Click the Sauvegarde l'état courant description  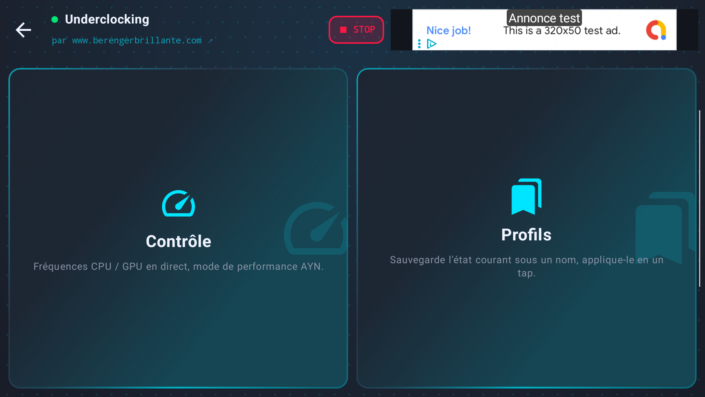[527, 266]
